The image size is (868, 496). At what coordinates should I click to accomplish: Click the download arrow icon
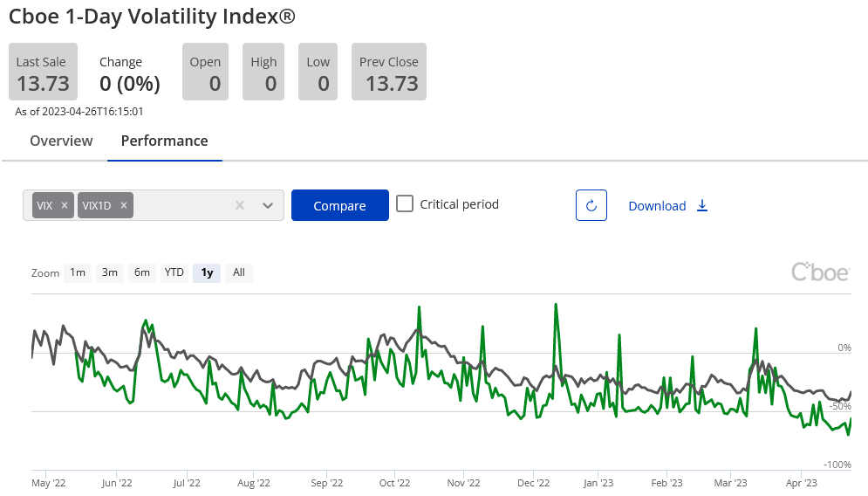coord(702,205)
